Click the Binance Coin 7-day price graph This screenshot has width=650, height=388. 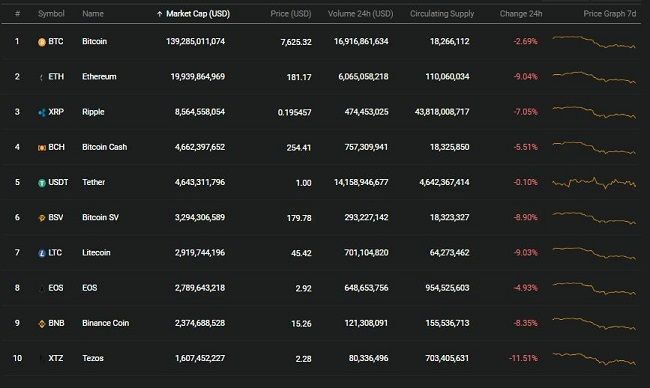pyautogui.click(x=594, y=324)
